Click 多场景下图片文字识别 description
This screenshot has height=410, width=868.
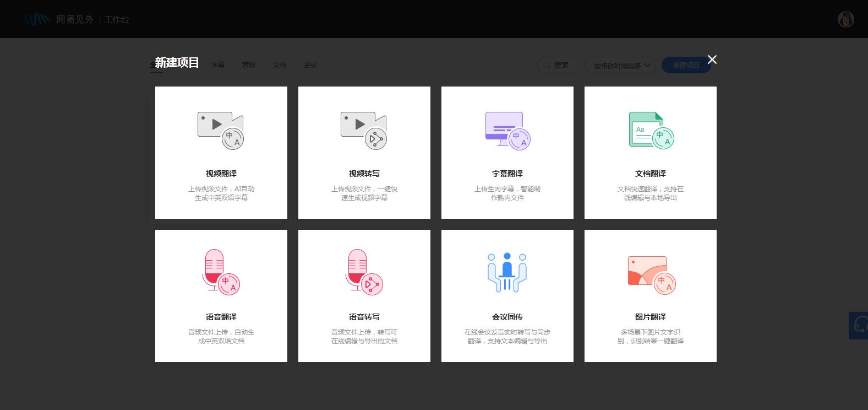(x=651, y=336)
